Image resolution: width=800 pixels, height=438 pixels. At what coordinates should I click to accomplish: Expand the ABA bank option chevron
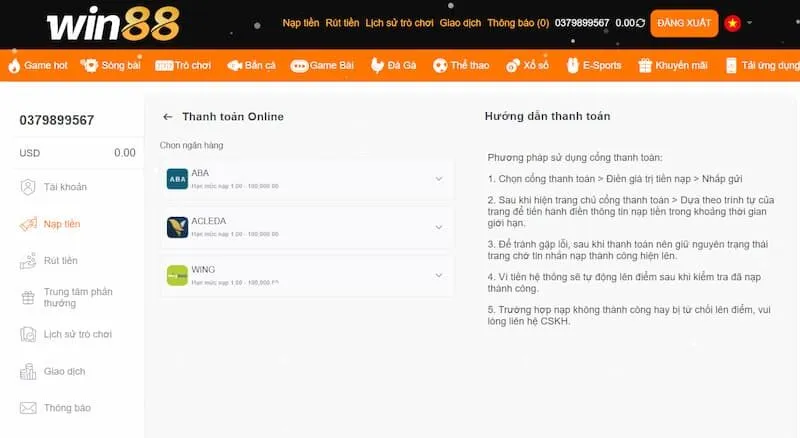click(x=438, y=179)
